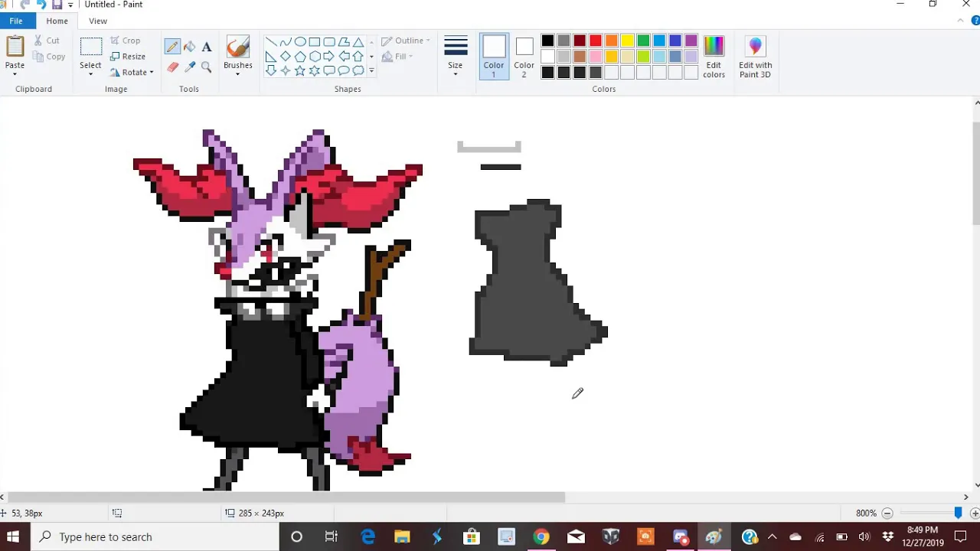Choose the Pentagon shape

[x=300, y=57]
